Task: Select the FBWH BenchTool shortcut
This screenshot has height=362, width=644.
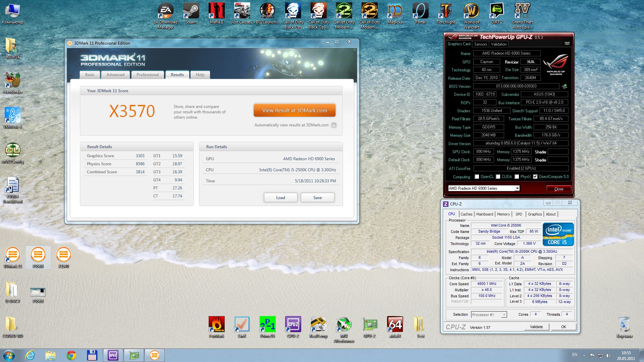Action: (x=13, y=190)
